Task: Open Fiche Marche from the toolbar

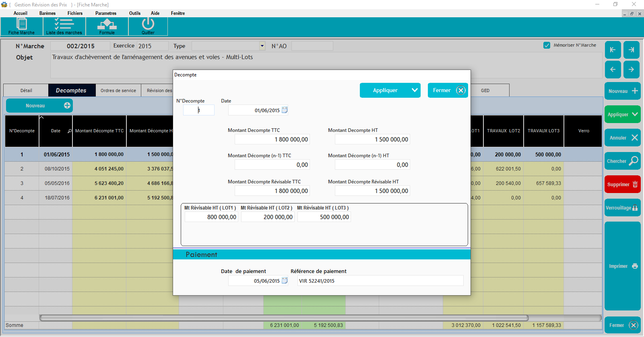Action: (x=21, y=27)
